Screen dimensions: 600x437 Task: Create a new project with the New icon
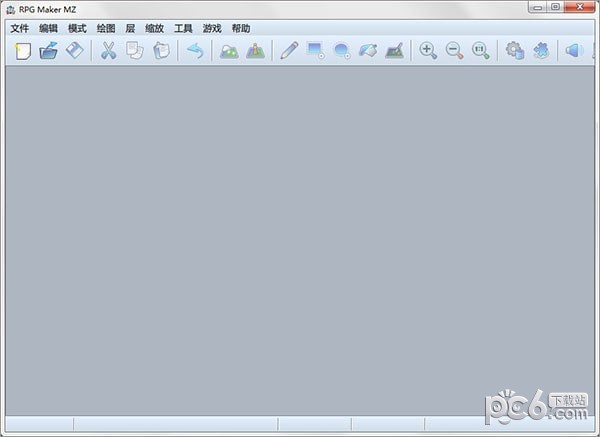(x=23, y=51)
